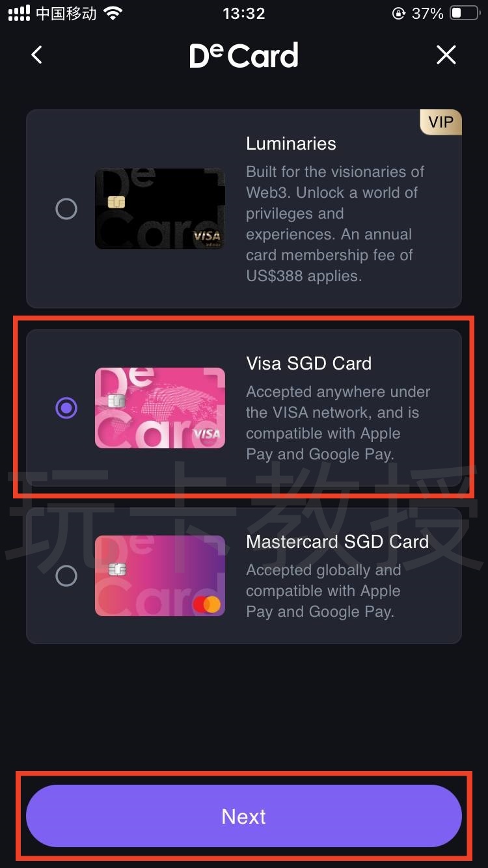Click the Next button
The height and width of the screenshot is (868, 488).
[x=244, y=816]
